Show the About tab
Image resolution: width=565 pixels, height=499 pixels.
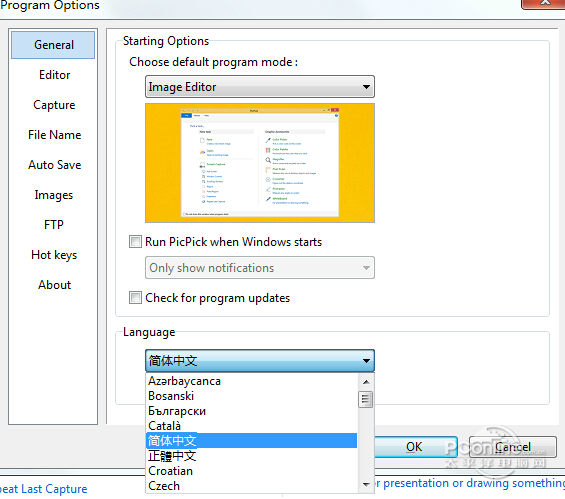point(54,285)
